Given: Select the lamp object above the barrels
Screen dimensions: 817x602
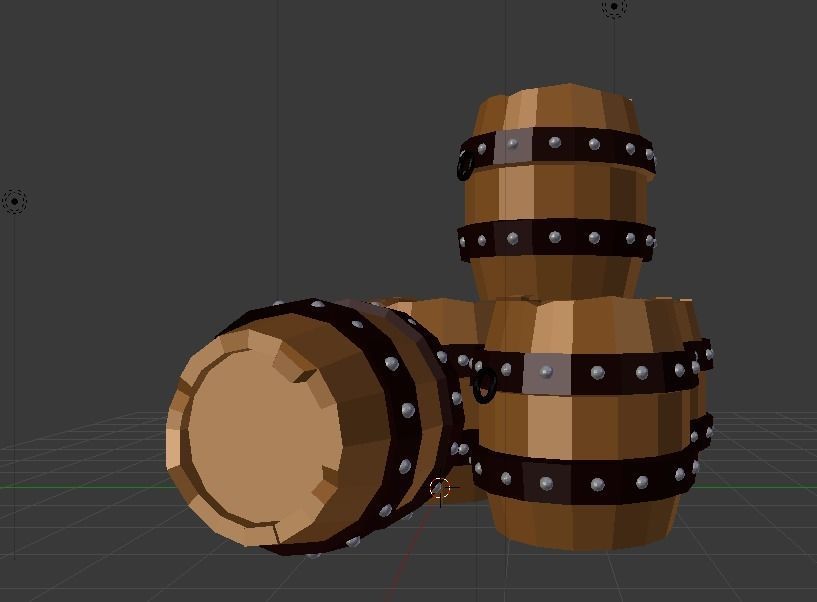Looking at the screenshot, I should point(614,7).
